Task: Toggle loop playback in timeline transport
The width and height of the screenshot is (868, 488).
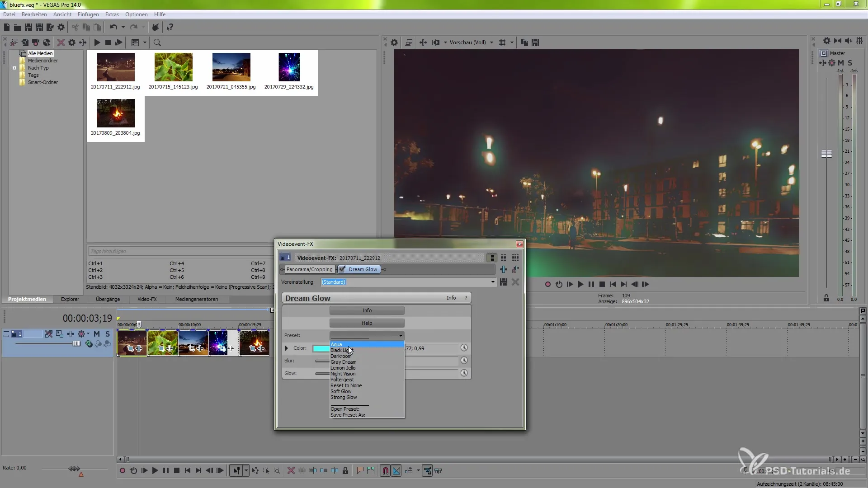Action: click(x=133, y=471)
